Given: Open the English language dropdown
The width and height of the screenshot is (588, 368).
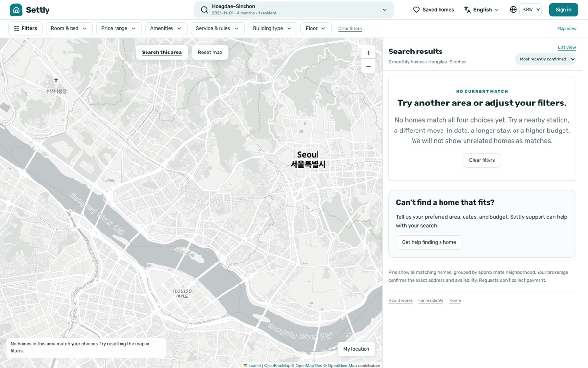Looking at the screenshot, I should [482, 10].
